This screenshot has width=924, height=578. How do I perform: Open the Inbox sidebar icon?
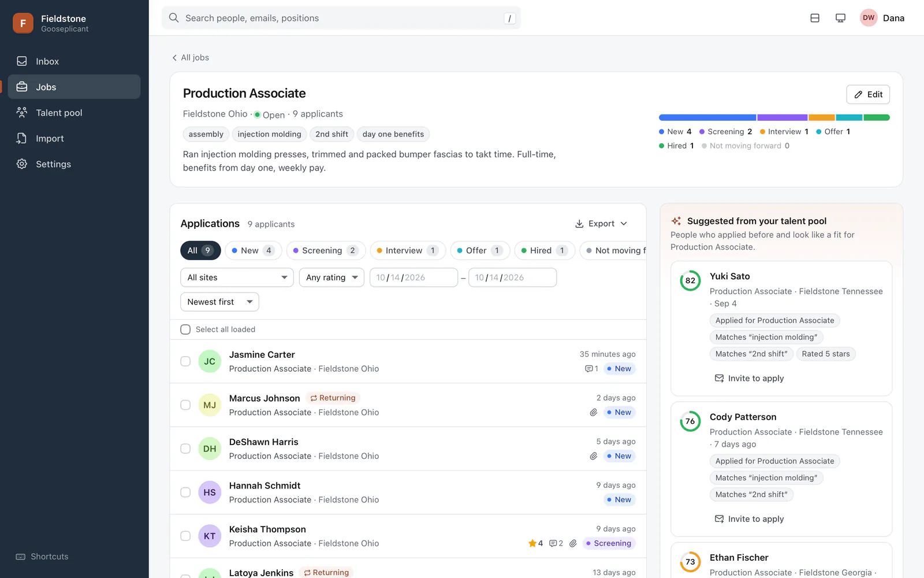coord(22,61)
